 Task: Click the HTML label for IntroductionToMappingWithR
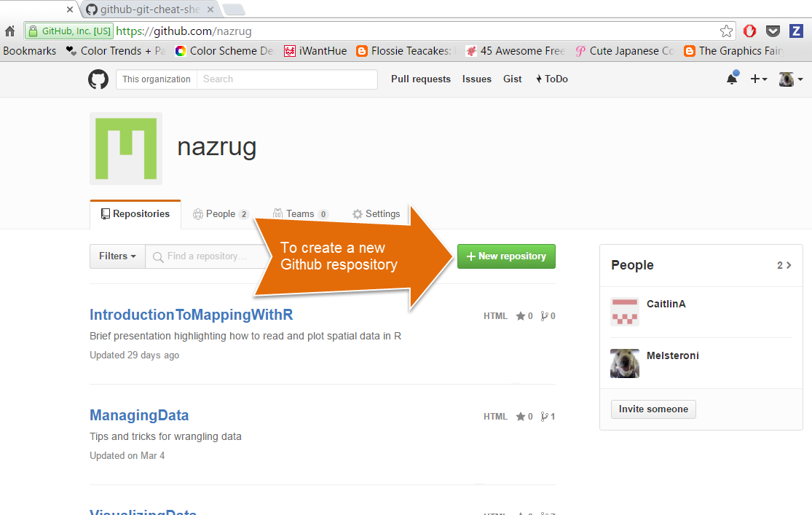coord(495,316)
